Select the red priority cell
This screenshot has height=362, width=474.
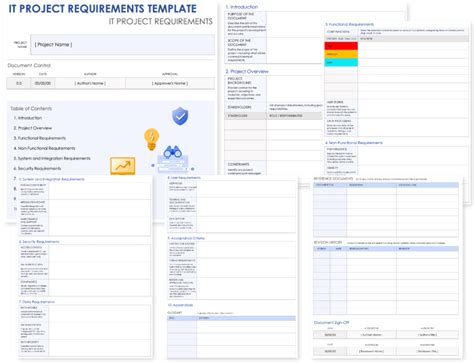[341, 46]
